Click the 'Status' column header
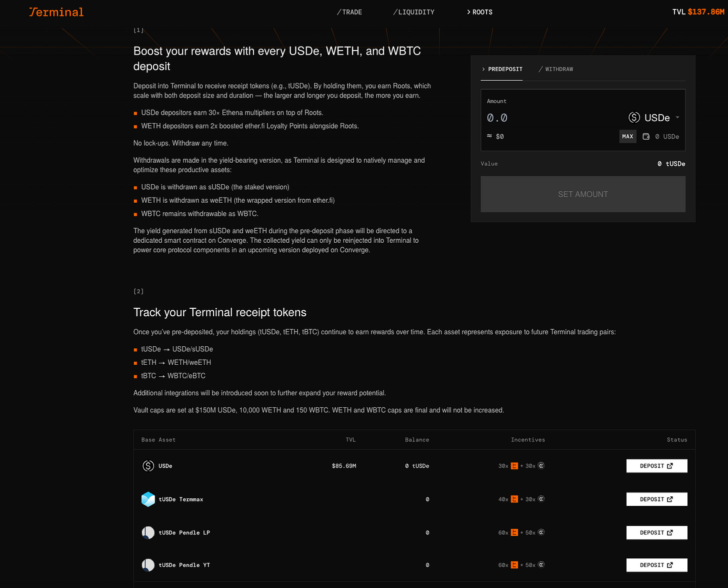 pyautogui.click(x=677, y=440)
